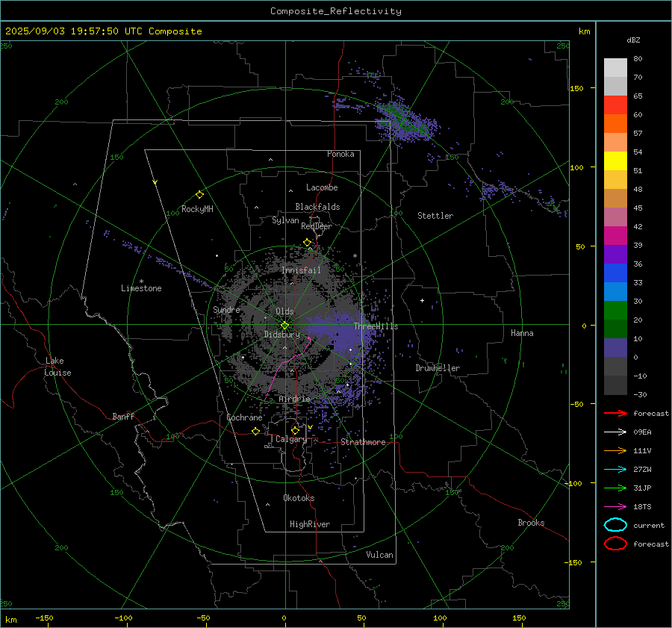Viewport: 672px width, 628px height.
Task: Click the white 09EA arrow icon
Action: coord(615,432)
